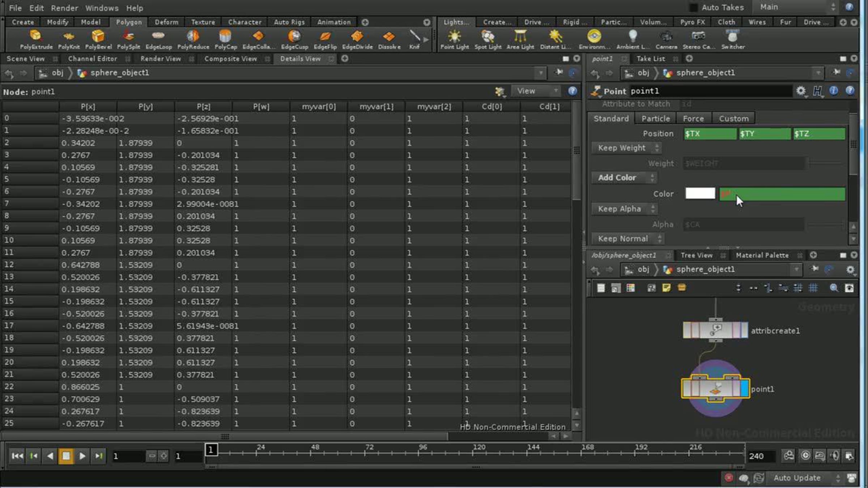Toggle the pin on the parameter pane
Screen dimensions: 868x488
tap(837, 73)
